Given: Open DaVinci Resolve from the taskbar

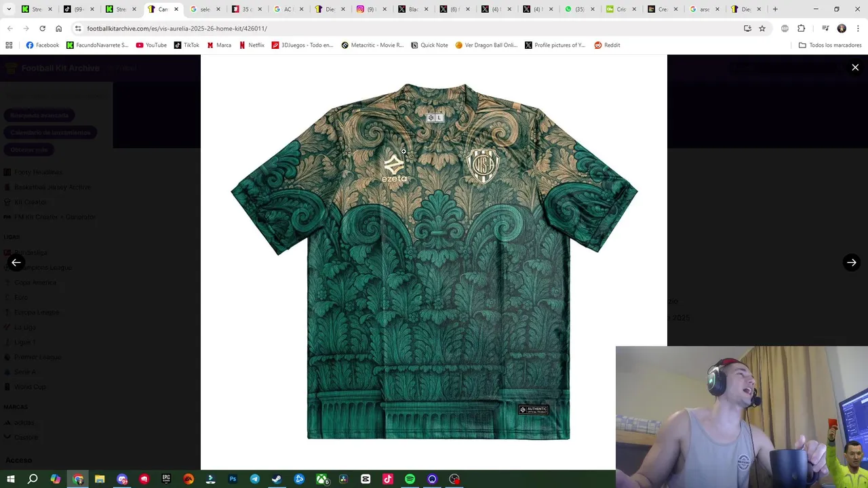Looking at the screenshot, I should coord(343,479).
